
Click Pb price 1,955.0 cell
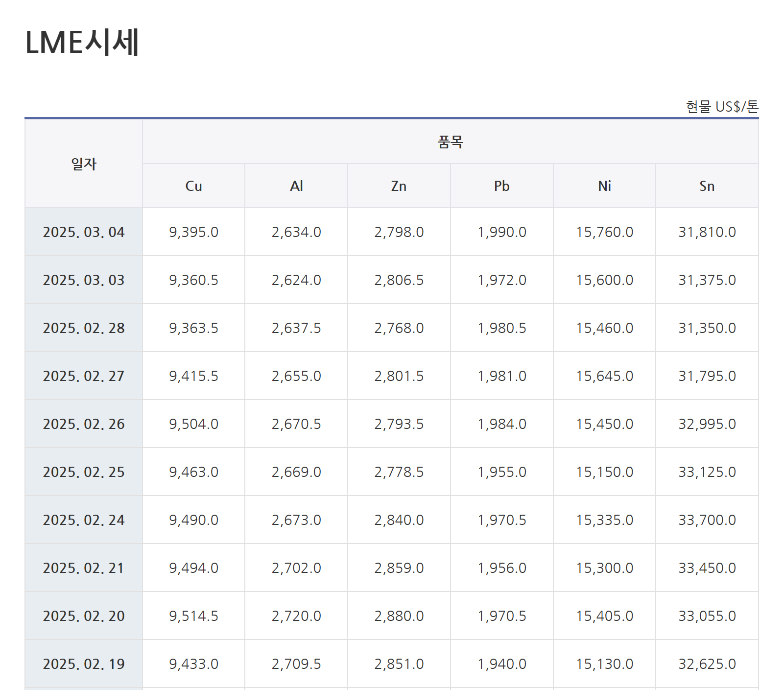[501, 472]
